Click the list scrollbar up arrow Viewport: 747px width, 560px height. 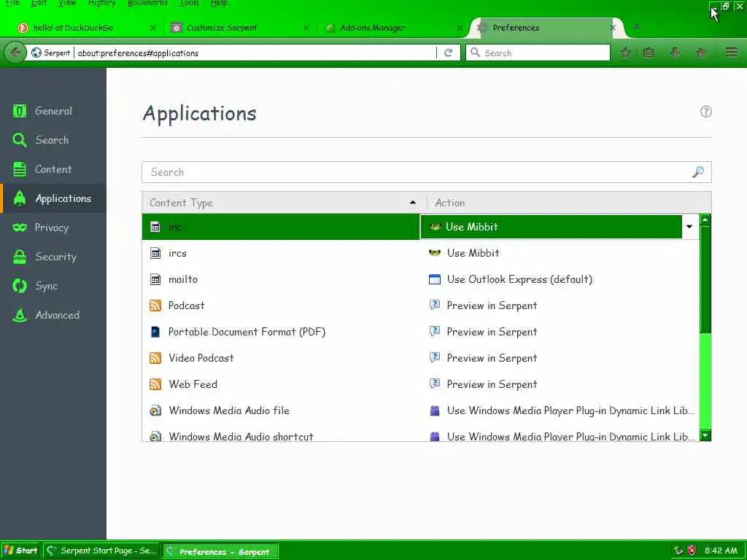click(705, 220)
